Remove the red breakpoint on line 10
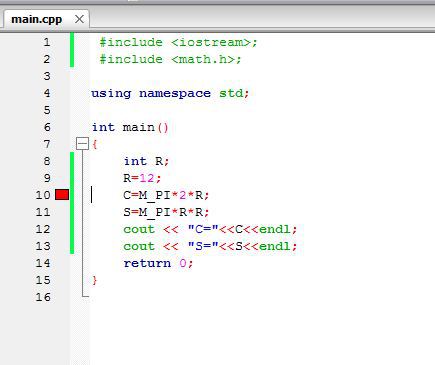 coord(62,195)
